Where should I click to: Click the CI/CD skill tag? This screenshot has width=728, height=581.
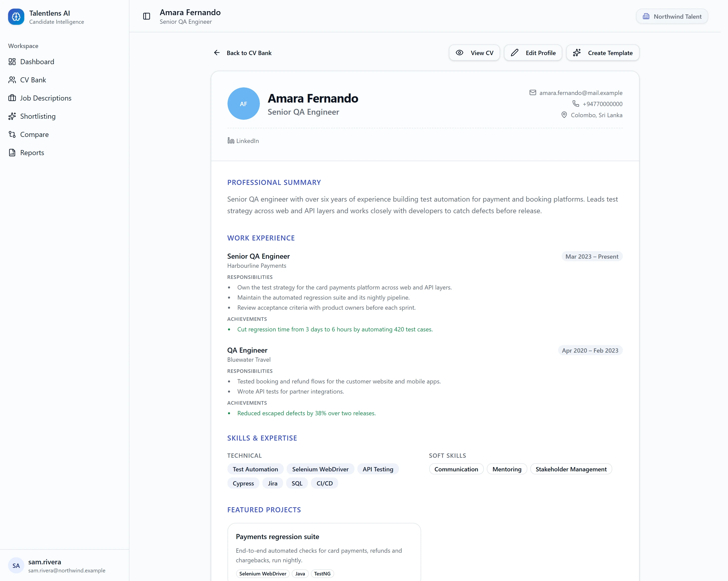coord(325,483)
